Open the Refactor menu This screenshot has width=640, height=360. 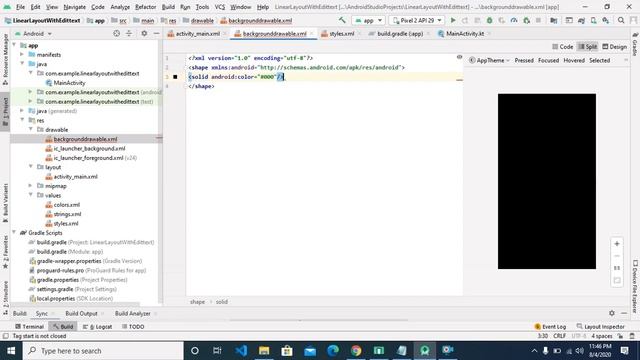tap(145, 7)
